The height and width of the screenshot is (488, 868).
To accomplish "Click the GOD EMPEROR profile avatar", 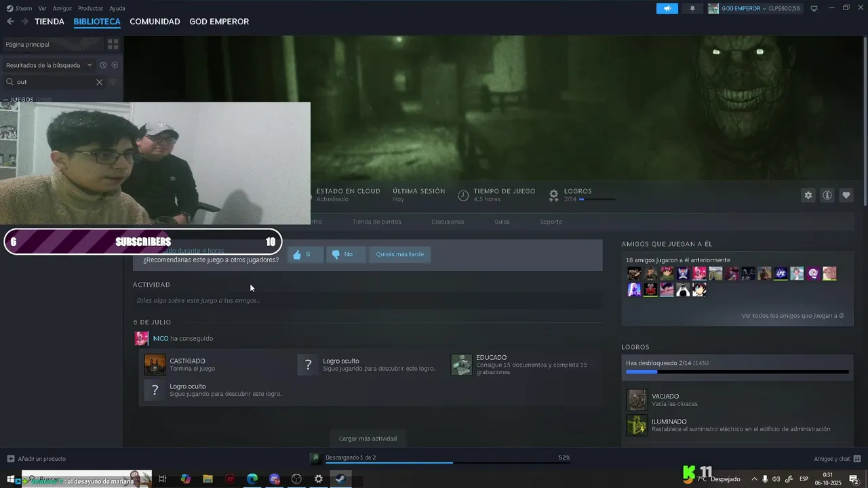I will 713,8.
